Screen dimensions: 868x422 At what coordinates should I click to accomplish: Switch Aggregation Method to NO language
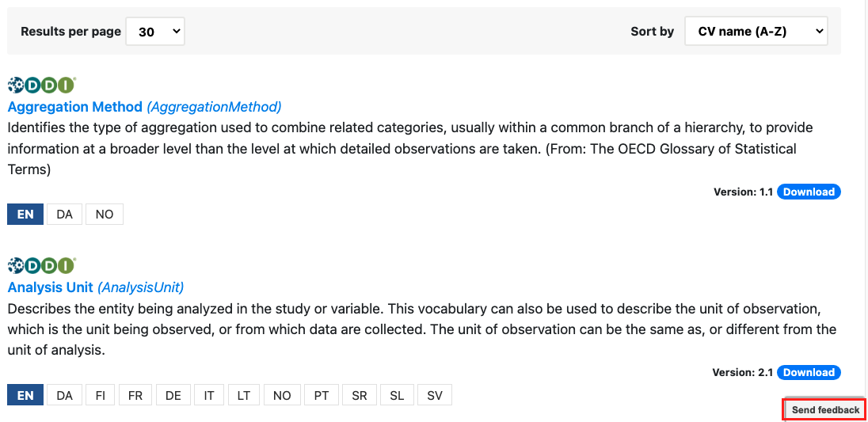(104, 215)
